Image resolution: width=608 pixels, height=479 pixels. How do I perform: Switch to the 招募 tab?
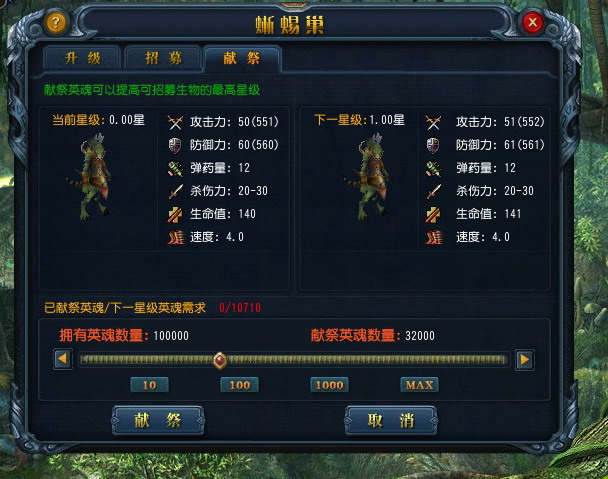coord(163,58)
